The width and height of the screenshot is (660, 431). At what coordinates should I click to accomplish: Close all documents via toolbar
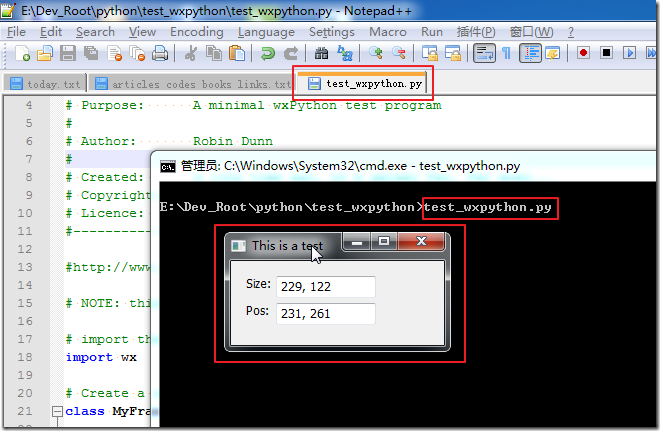137,53
